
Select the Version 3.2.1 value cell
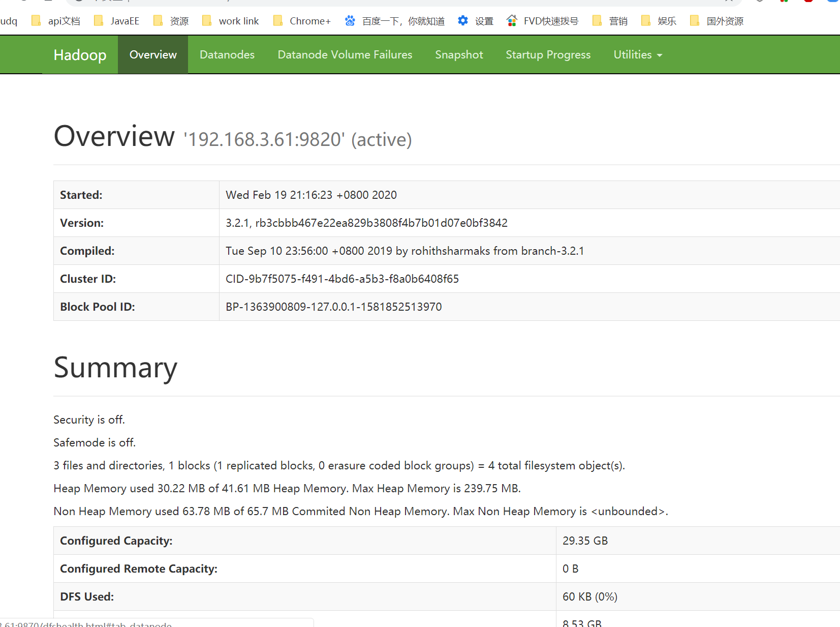(x=530, y=223)
